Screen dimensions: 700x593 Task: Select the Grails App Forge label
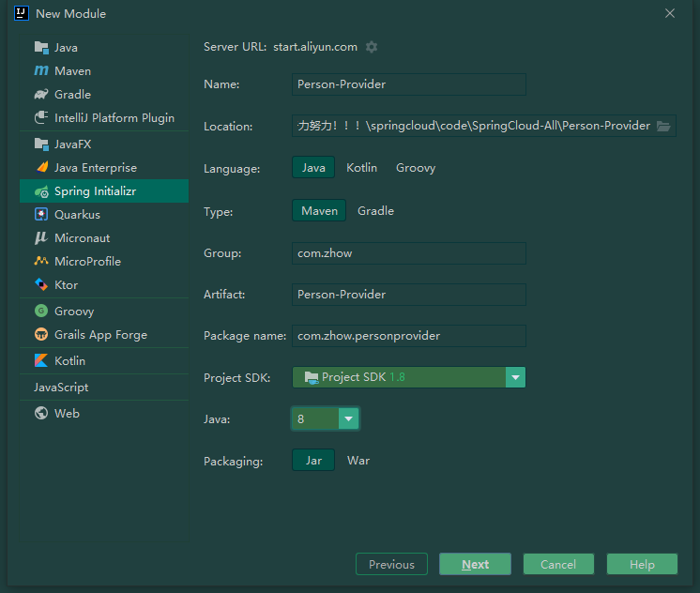(x=101, y=334)
